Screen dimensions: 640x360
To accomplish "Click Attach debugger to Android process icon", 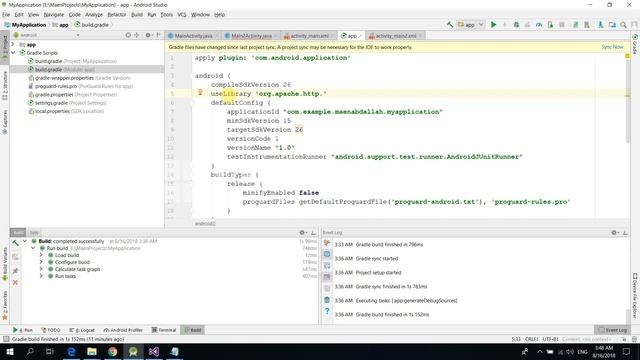I will [550, 25].
